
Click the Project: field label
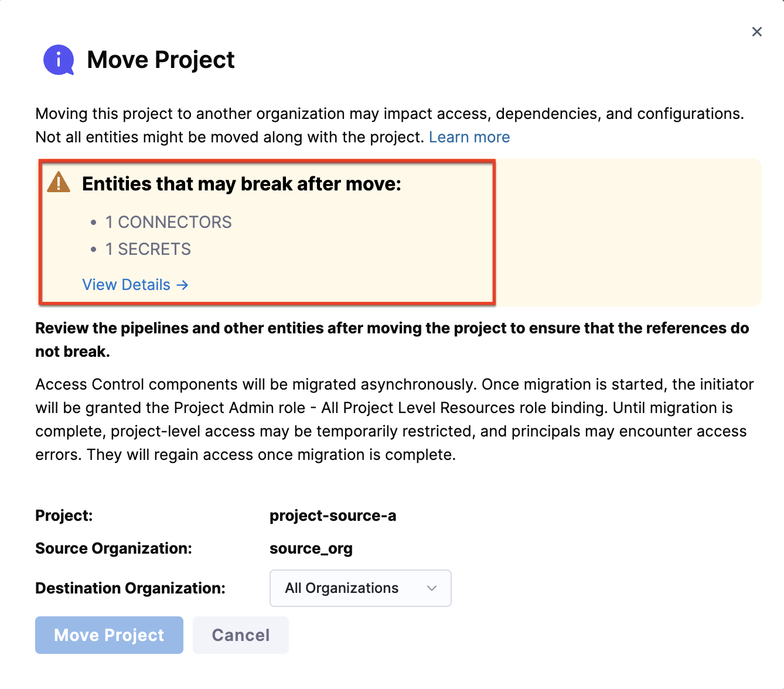point(64,516)
